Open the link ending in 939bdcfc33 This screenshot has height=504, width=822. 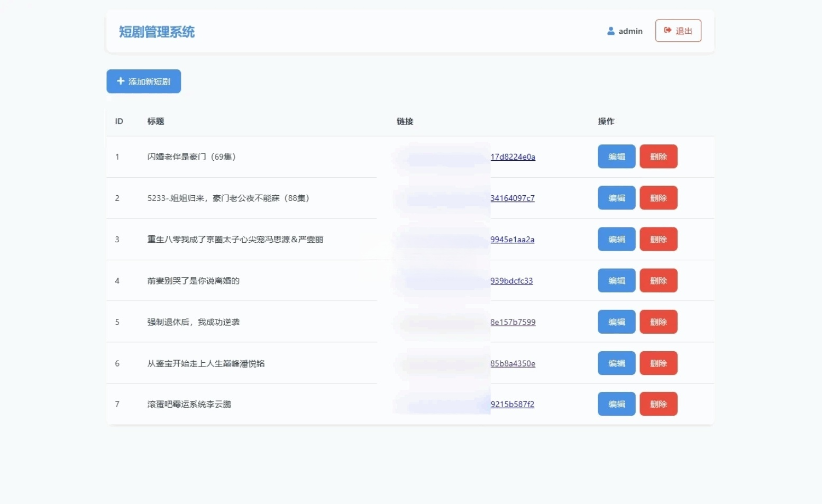[512, 281]
